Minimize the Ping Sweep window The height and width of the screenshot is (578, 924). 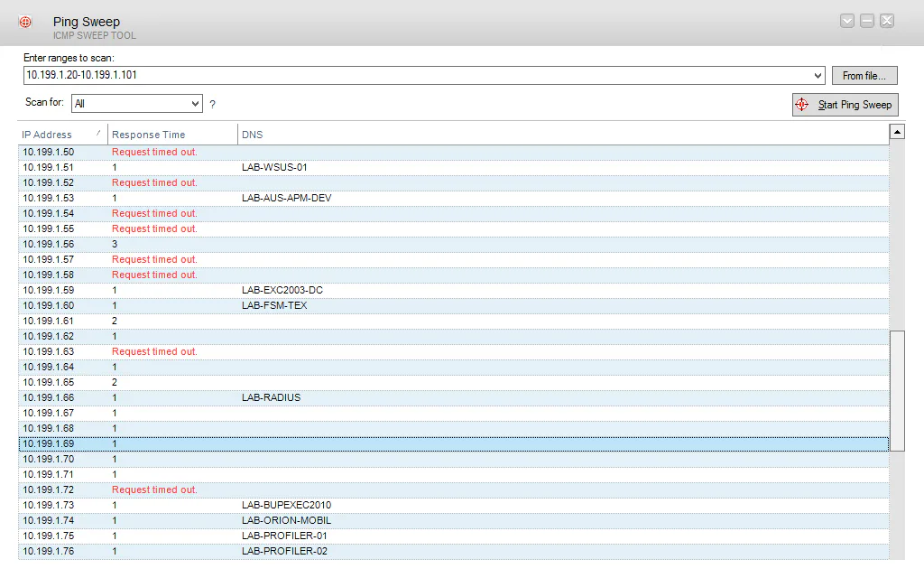click(867, 22)
